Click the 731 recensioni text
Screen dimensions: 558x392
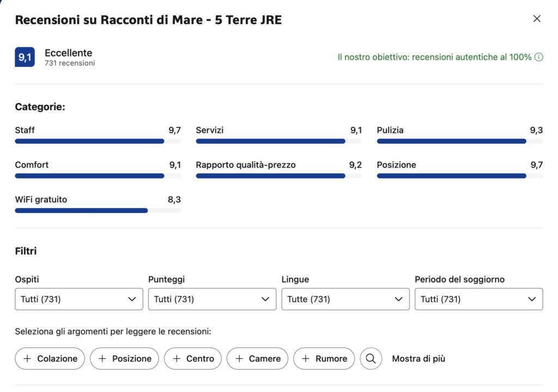coord(70,63)
